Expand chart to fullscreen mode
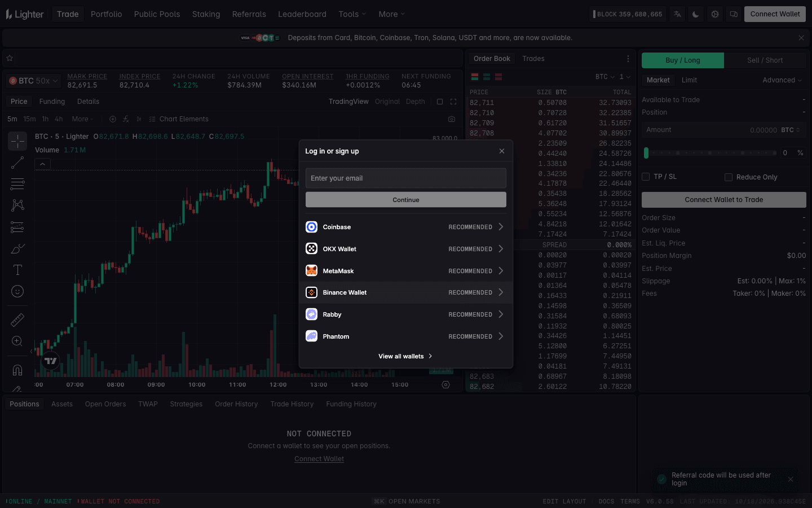Viewport: 812px width, 508px height. coord(453,102)
